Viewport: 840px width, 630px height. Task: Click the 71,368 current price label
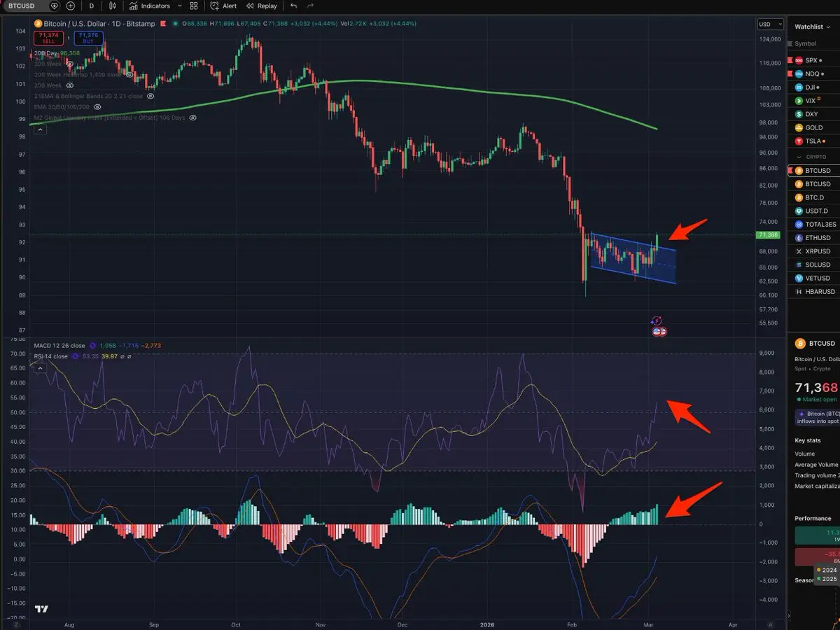tap(769, 235)
